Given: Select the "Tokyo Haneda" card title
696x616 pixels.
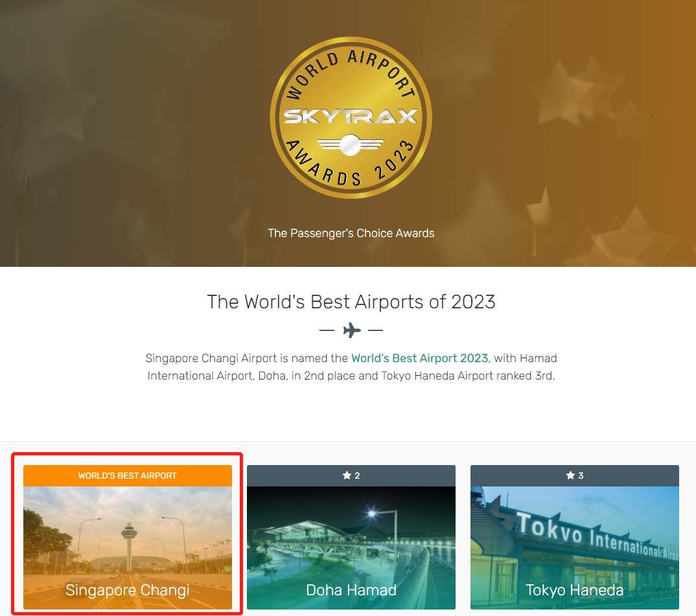Looking at the screenshot, I should pos(574,590).
